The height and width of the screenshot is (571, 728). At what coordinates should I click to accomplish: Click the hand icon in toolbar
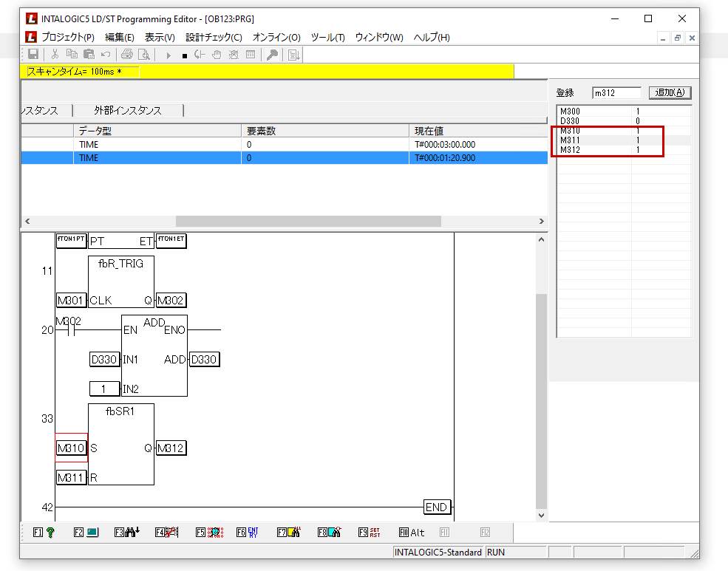click(217, 54)
